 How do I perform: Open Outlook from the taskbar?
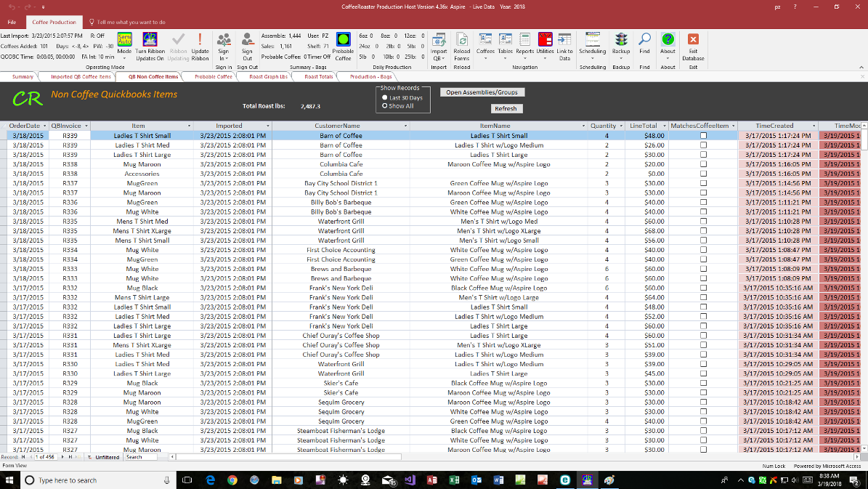click(476, 480)
